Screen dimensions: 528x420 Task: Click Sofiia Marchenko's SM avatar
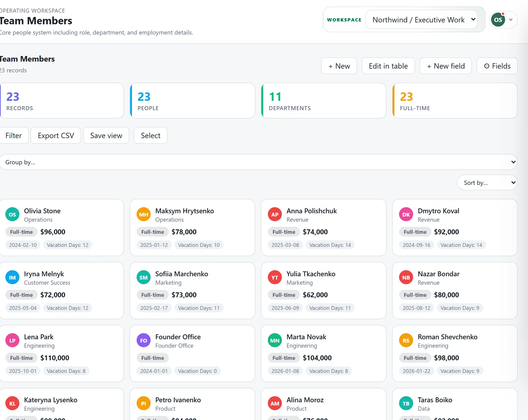[144, 278]
